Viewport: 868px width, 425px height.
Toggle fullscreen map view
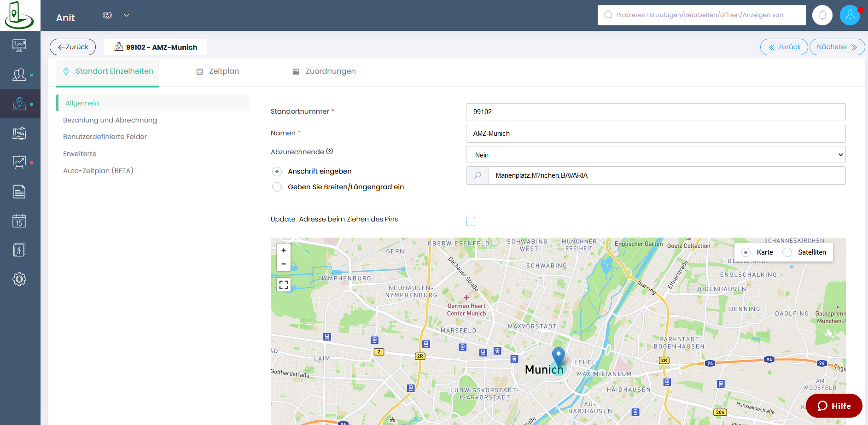[284, 285]
